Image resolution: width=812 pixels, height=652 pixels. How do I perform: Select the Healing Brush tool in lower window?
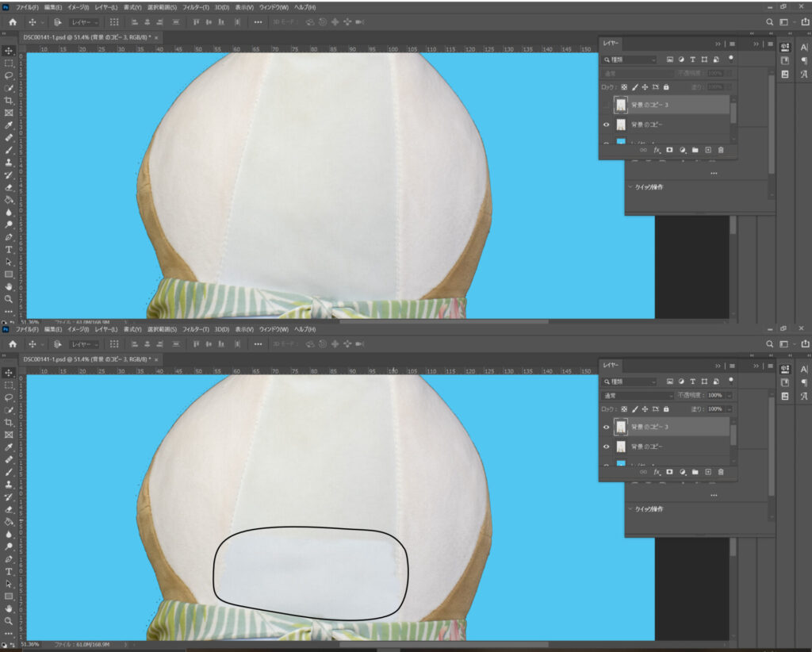coord(9,460)
